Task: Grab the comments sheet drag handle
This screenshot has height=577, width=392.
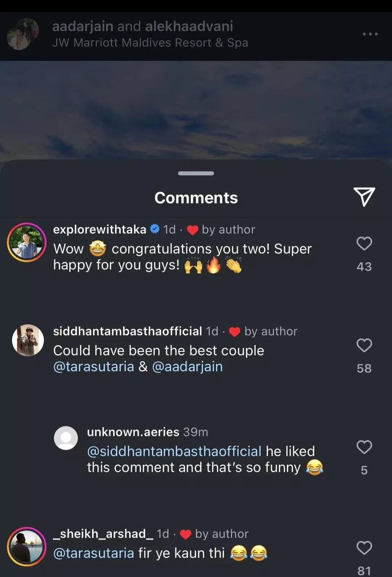Action: pyautogui.click(x=196, y=173)
